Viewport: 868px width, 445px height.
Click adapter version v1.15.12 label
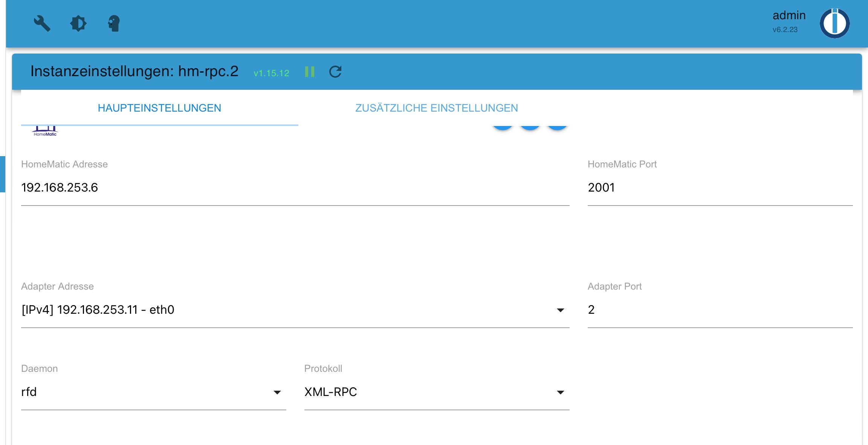[x=271, y=73]
